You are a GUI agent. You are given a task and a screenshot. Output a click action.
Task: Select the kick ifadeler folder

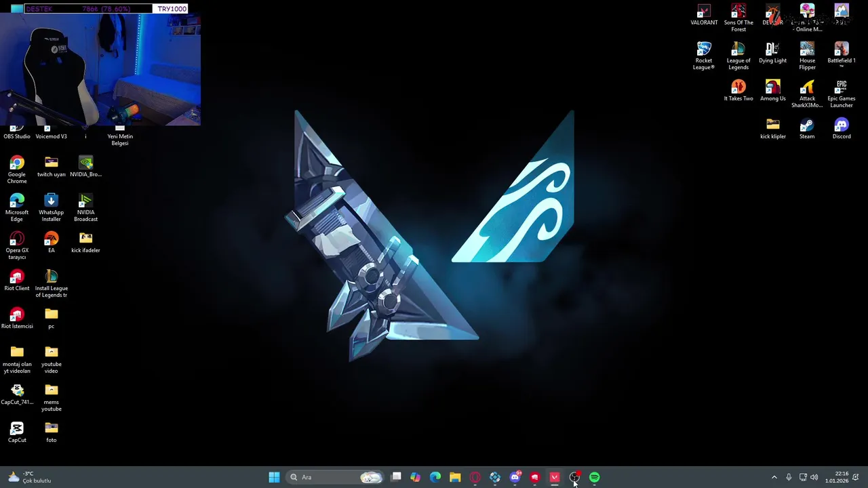coord(85,243)
